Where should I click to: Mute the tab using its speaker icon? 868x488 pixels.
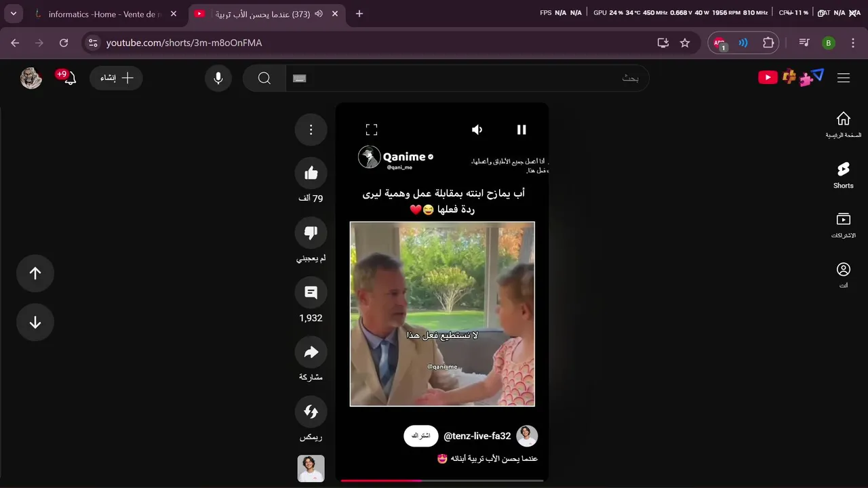tap(319, 14)
